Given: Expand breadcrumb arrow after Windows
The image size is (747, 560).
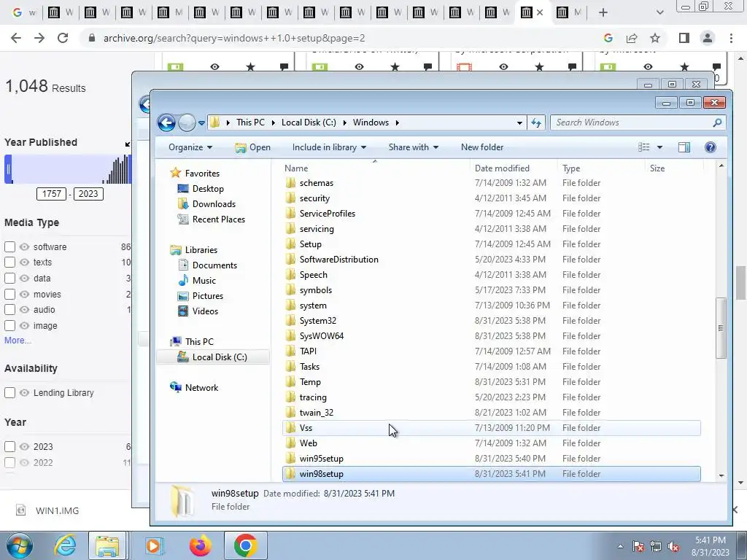Looking at the screenshot, I should 397,122.
